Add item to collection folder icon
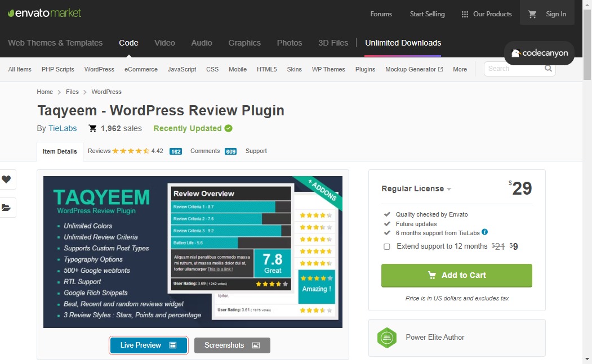The image size is (592, 364). 6,208
